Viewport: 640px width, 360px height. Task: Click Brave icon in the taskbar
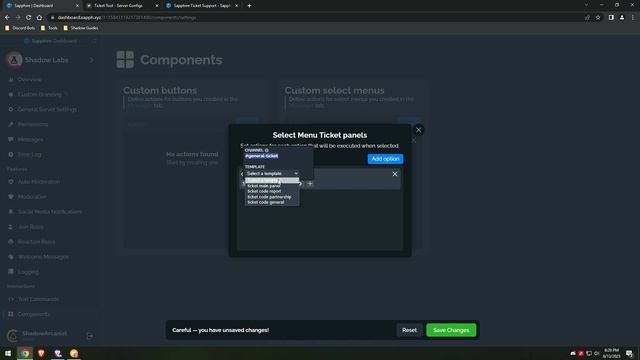[x=41, y=353]
